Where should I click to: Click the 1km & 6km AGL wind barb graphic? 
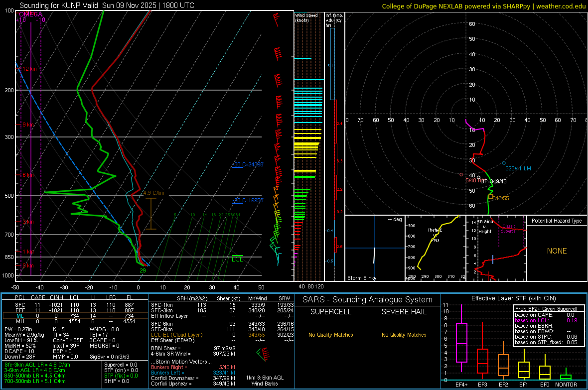[x=264, y=354]
